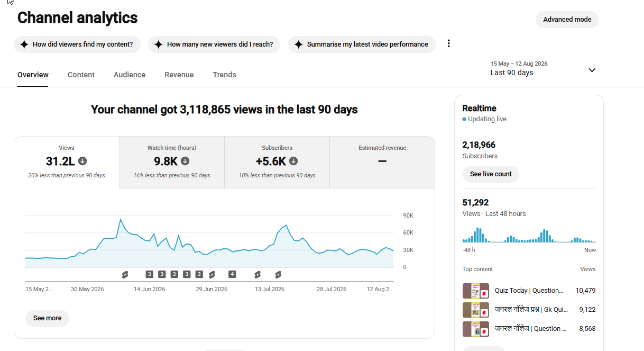Click the Advanced mode button
Viewport: 644px width, 351px height.
tap(567, 20)
